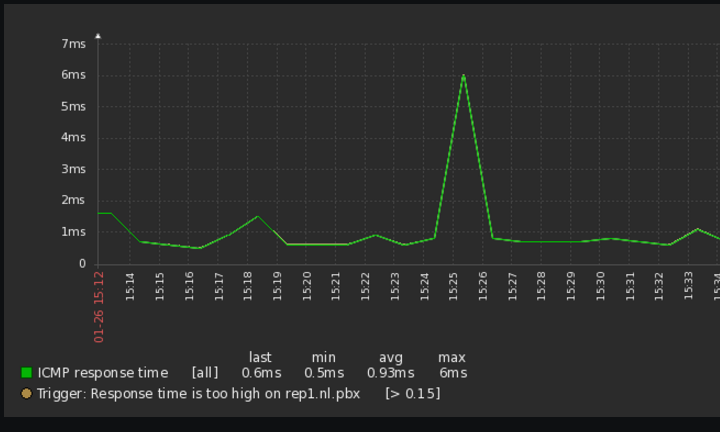Click the last value "0.6ms"
720x432 pixels.
(261, 373)
